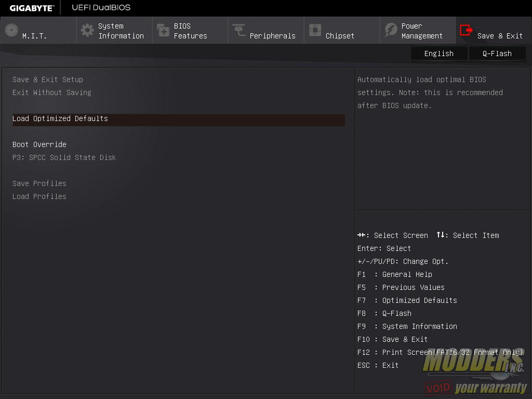Choose Exit Without Saving
Image resolution: width=532 pixels, height=399 pixels.
pos(52,92)
